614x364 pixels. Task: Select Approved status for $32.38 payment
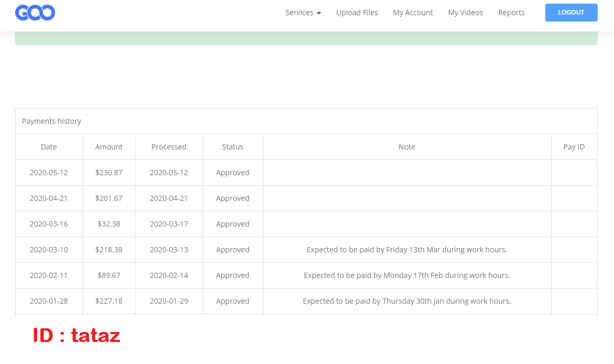[232, 224]
